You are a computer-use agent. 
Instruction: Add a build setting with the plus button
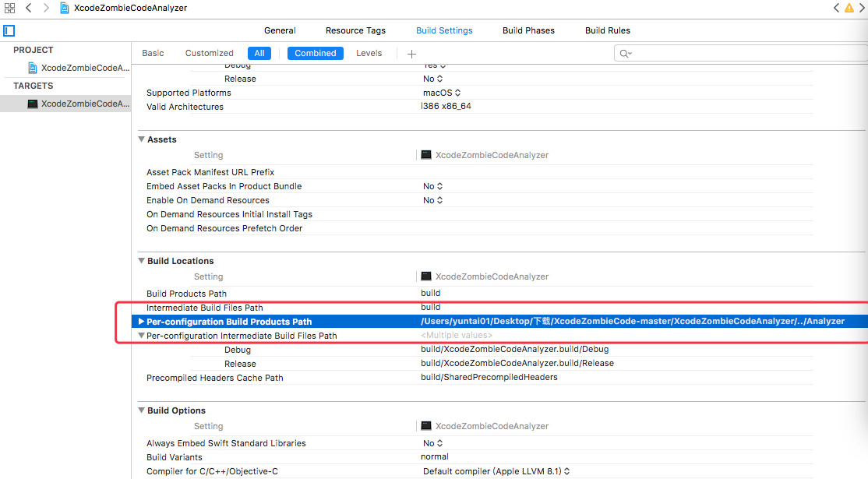411,54
